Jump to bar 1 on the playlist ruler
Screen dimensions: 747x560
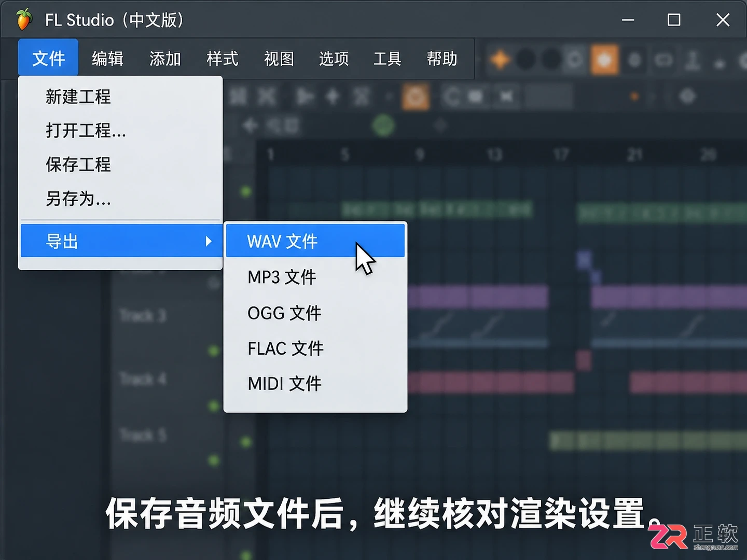point(270,154)
